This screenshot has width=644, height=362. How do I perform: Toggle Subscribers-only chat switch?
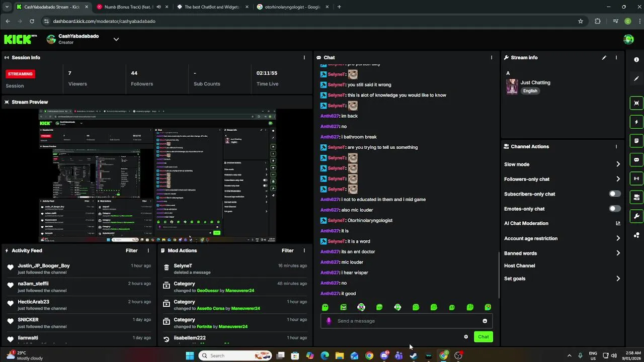click(x=614, y=194)
